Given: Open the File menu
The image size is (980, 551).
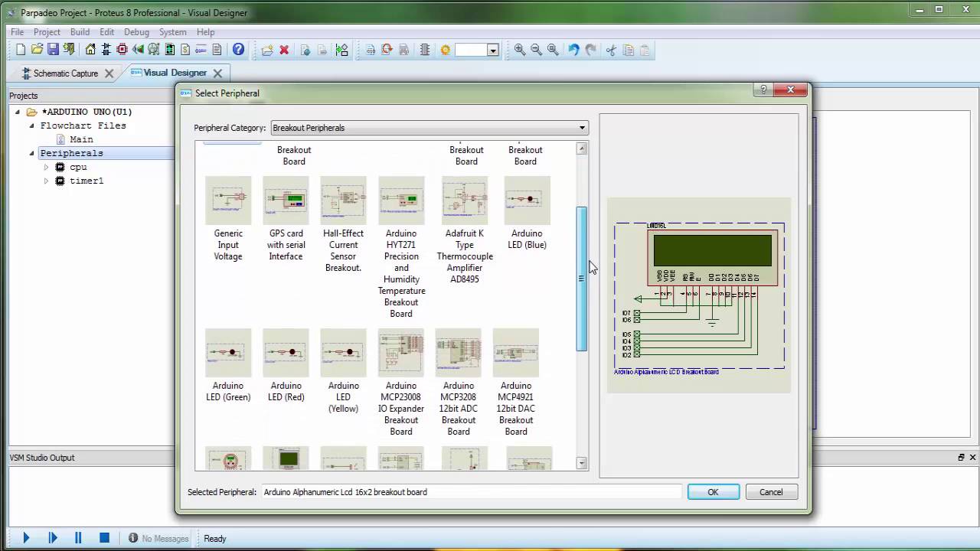Looking at the screenshot, I should coord(17,32).
